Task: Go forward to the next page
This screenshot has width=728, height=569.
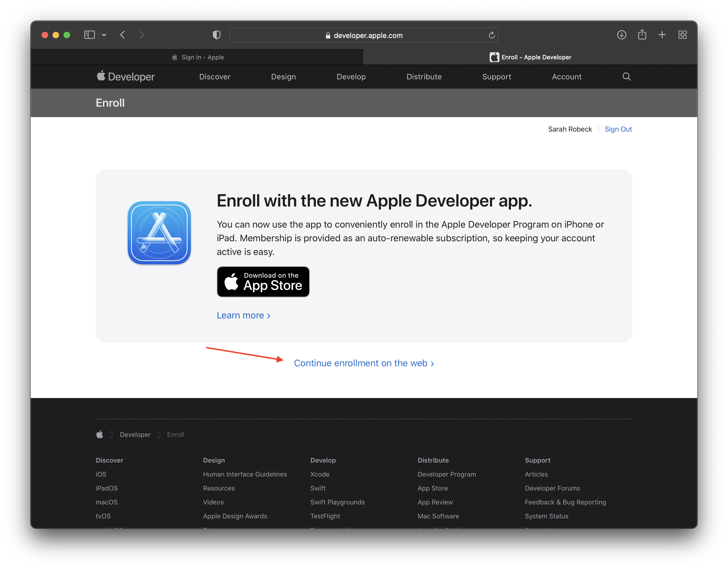Action: (142, 35)
